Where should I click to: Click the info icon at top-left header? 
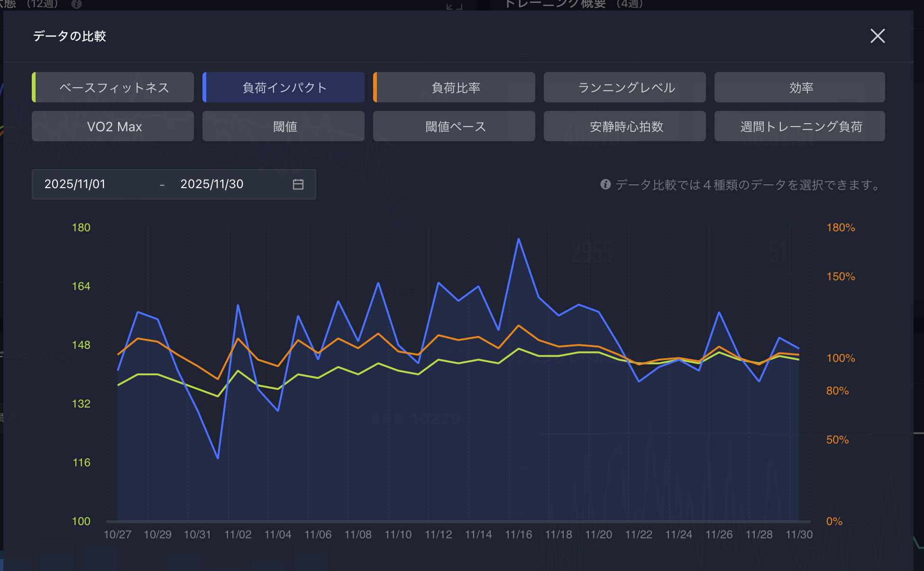76,4
